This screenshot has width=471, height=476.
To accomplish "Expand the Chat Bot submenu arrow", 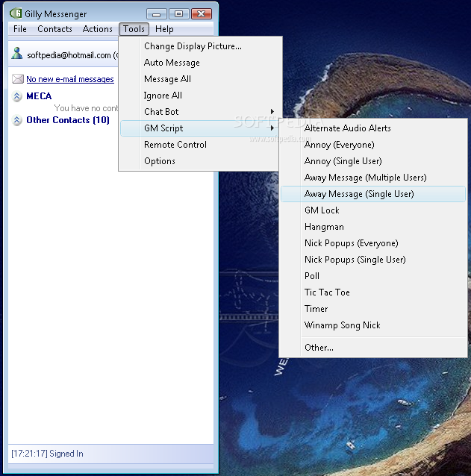I will [x=272, y=112].
